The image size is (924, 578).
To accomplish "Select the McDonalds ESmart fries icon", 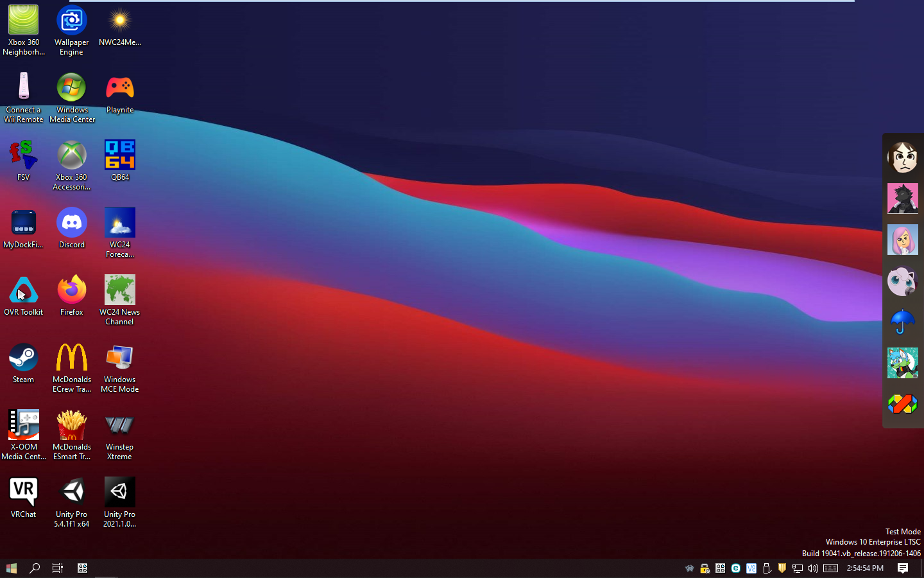I will point(72,435).
